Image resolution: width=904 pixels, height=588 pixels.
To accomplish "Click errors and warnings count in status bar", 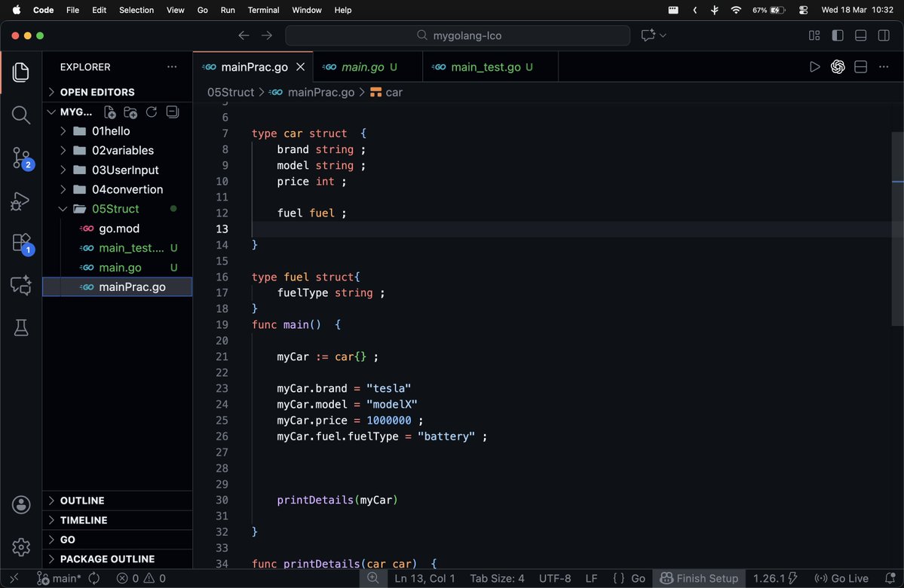I will [x=141, y=577].
